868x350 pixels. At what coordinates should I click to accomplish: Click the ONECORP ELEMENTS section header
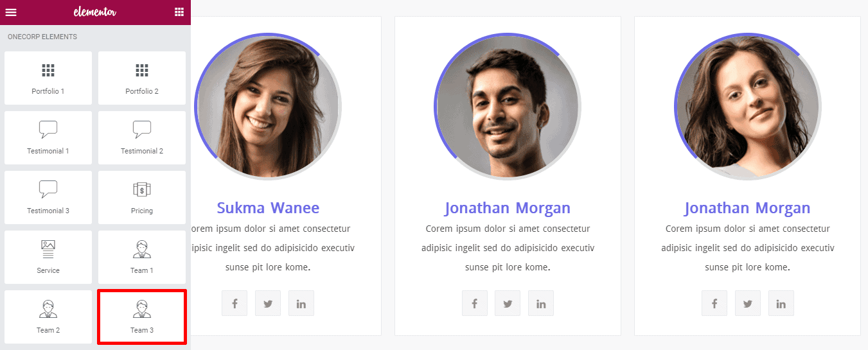42,37
